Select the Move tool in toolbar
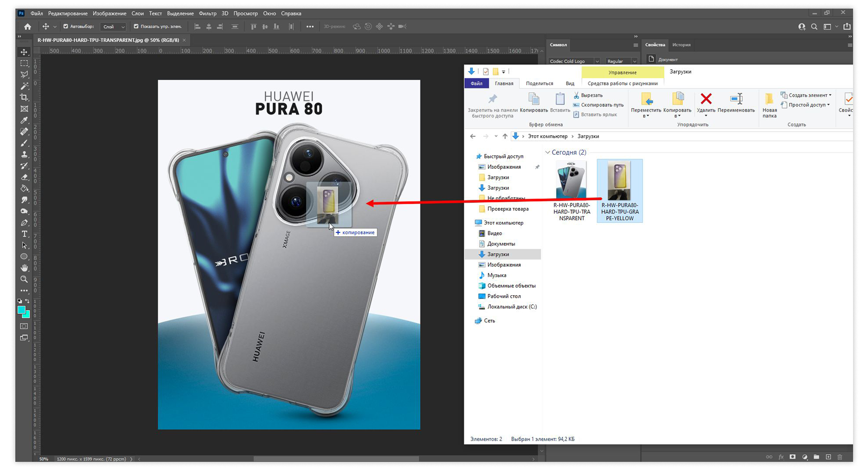Image resolution: width=868 pixels, height=470 pixels. pos(24,52)
